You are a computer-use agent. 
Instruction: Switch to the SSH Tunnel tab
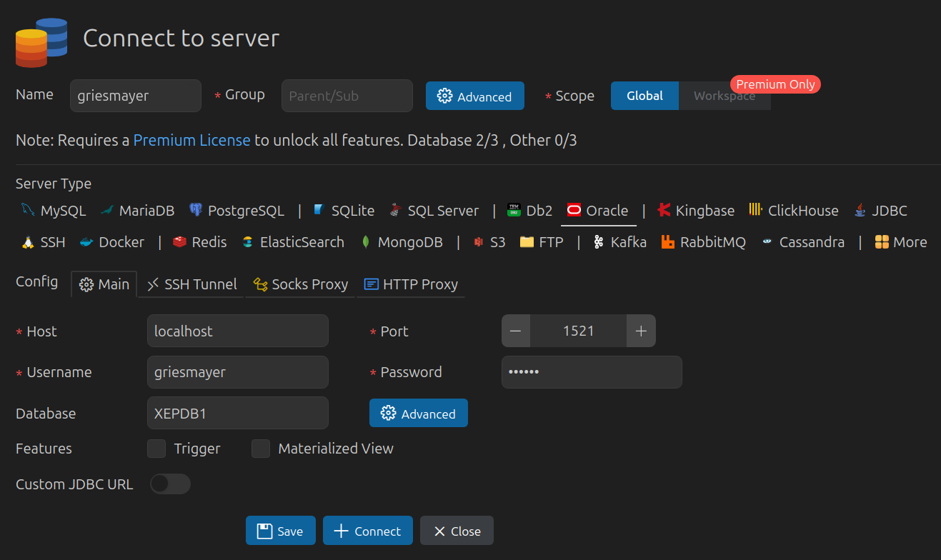pos(192,284)
